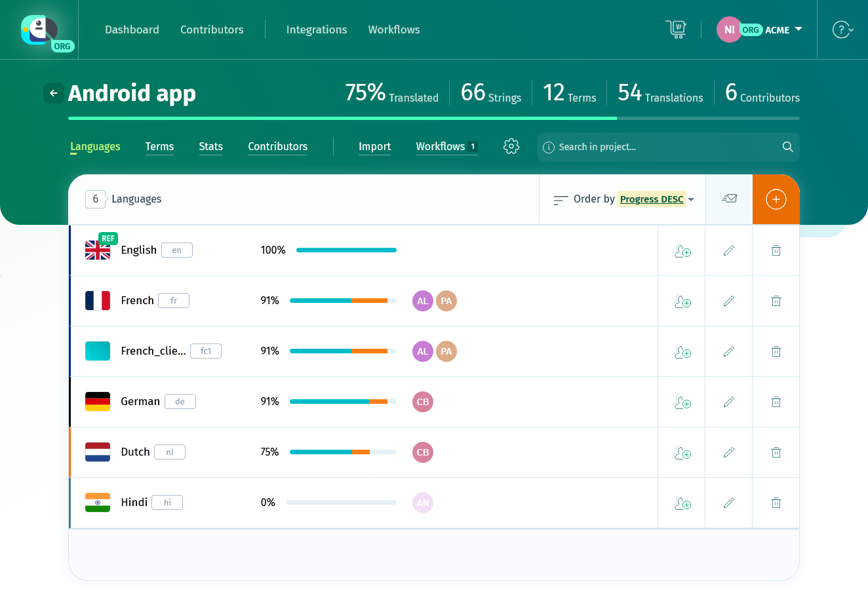
Task: Click the back arrow beside Android app
Action: click(54, 93)
